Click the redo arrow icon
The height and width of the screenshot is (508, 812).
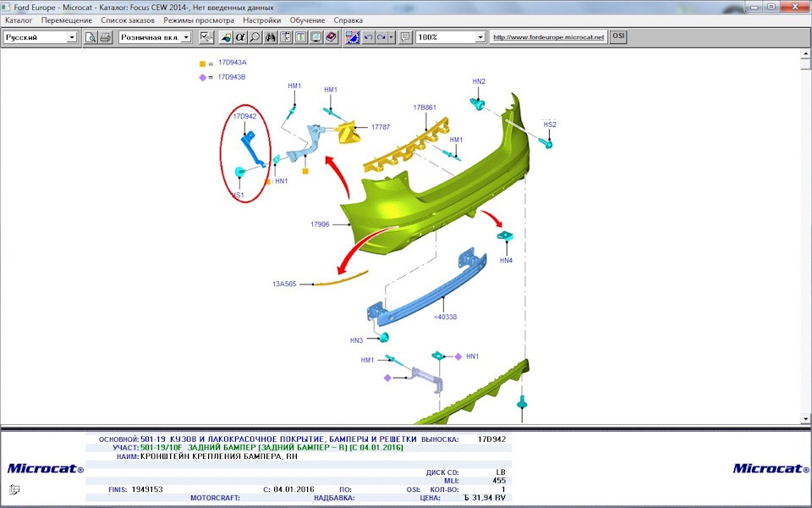pos(381,37)
